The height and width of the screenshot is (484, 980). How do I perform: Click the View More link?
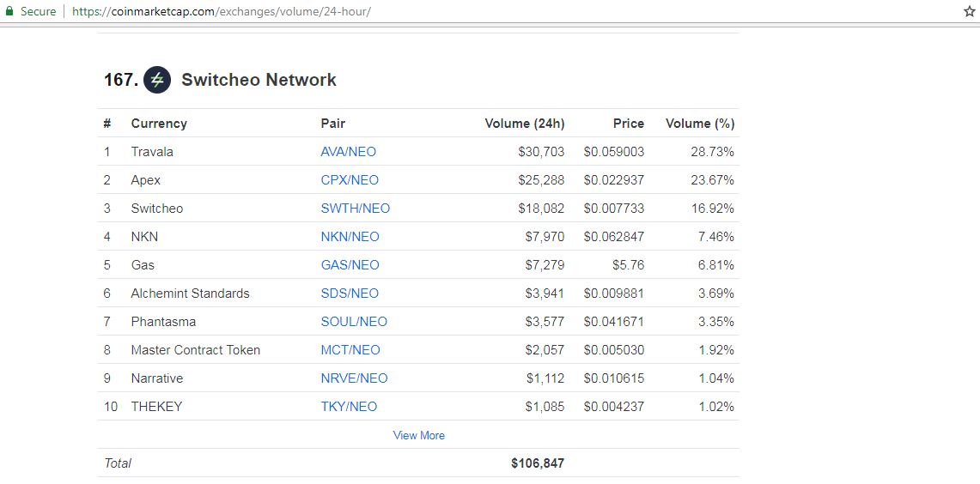coord(419,435)
